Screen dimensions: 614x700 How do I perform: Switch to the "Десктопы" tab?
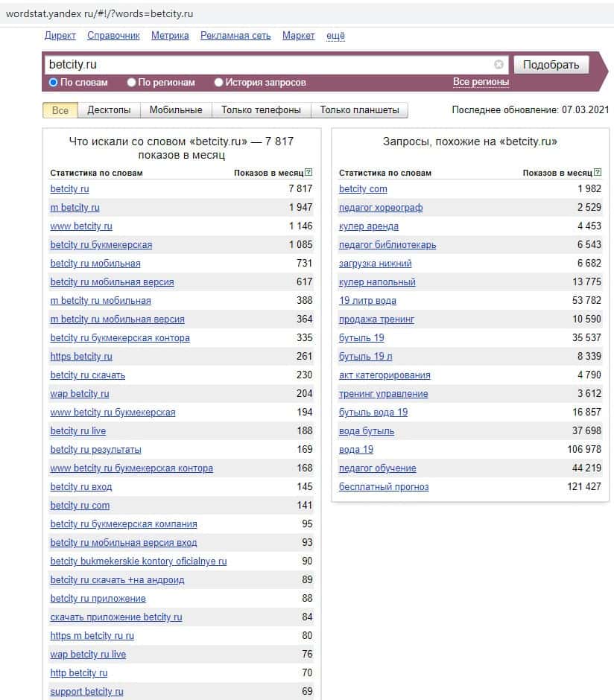109,110
